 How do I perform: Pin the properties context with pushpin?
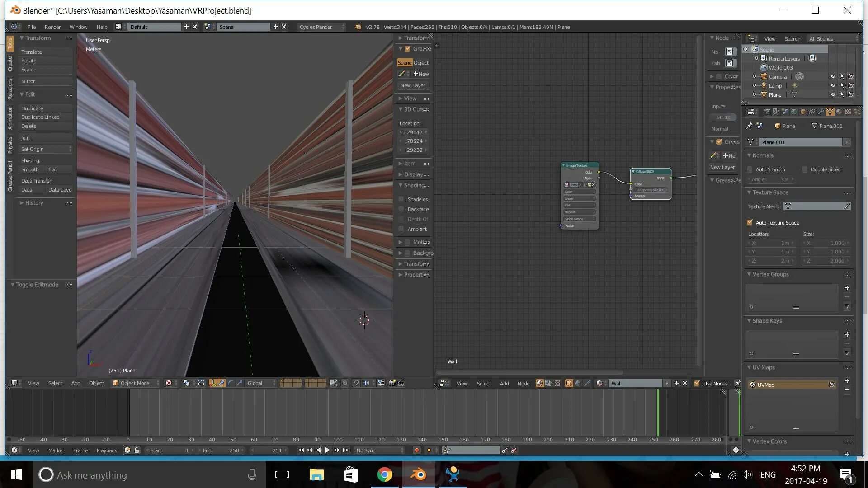tap(749, 126)
